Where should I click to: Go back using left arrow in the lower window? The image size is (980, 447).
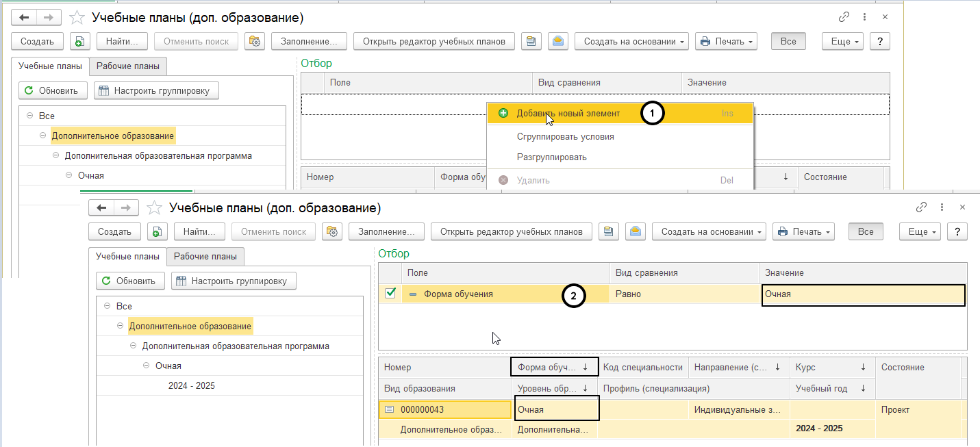[102, 207]
